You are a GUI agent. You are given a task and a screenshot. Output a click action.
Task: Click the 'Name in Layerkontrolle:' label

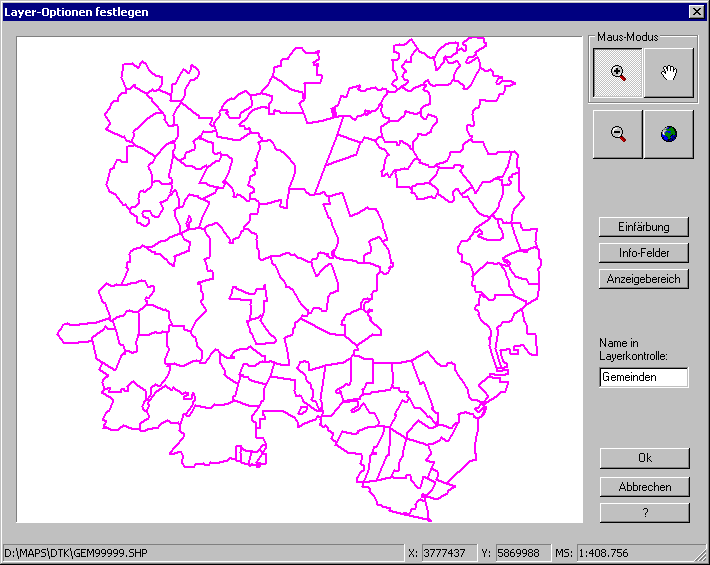click(x=633, y=350)
